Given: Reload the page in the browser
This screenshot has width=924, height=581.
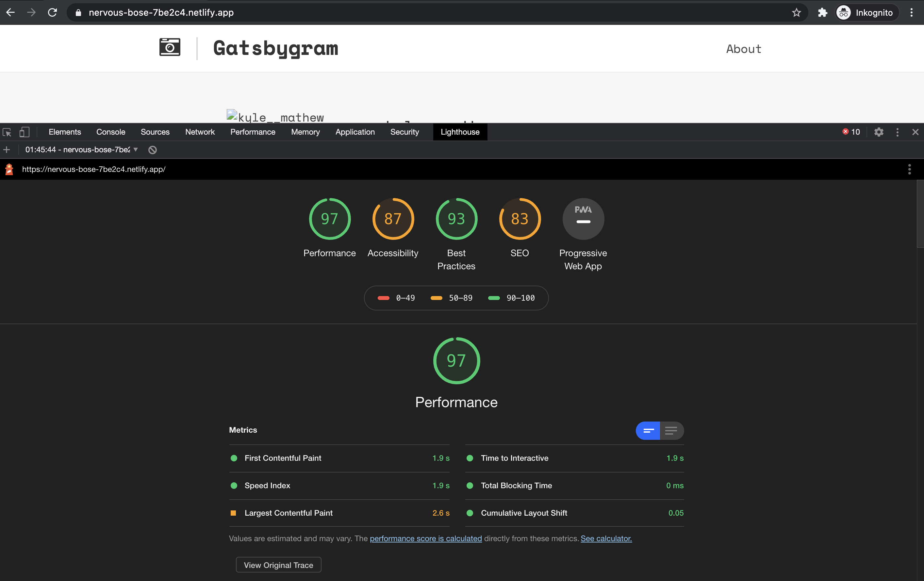Looking at the screenshot, I should (x=53, y=12).
